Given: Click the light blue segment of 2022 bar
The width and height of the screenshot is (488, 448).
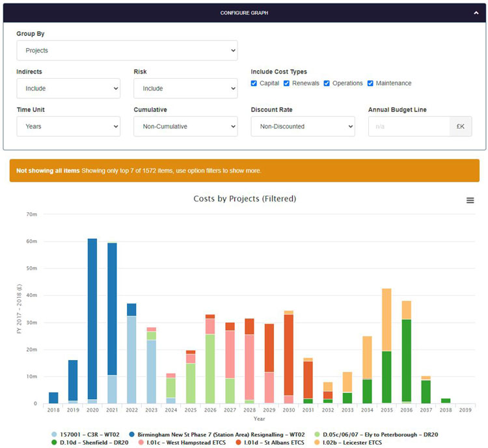Looking at the screenshot, I should (x=131, y=359).
